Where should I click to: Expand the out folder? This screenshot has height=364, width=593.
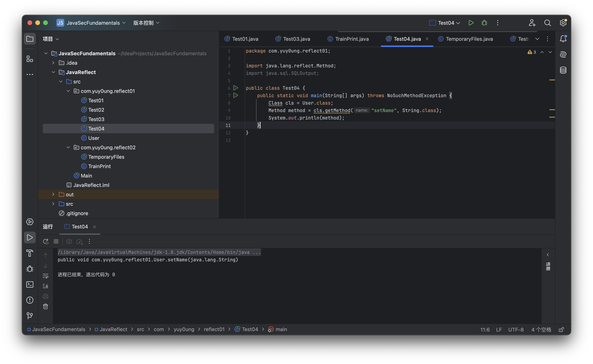pos(53,194)
